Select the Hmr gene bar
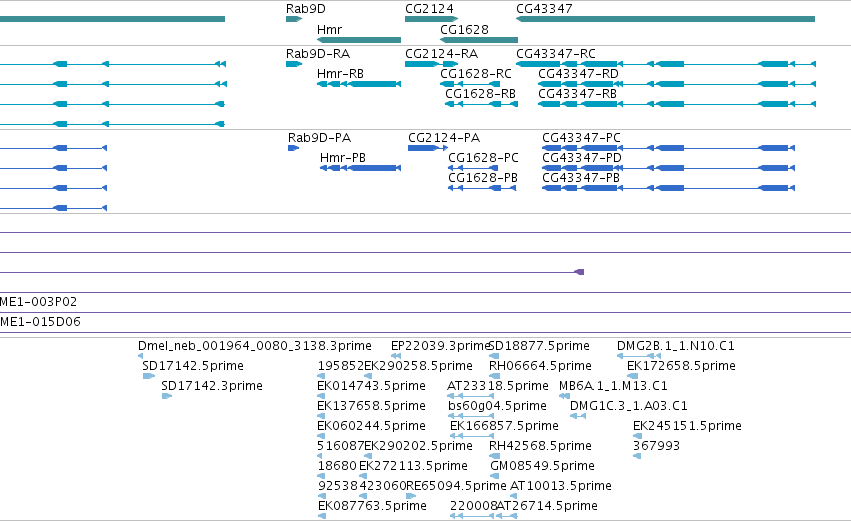This screenshot has height=521, width=851. 359,40
